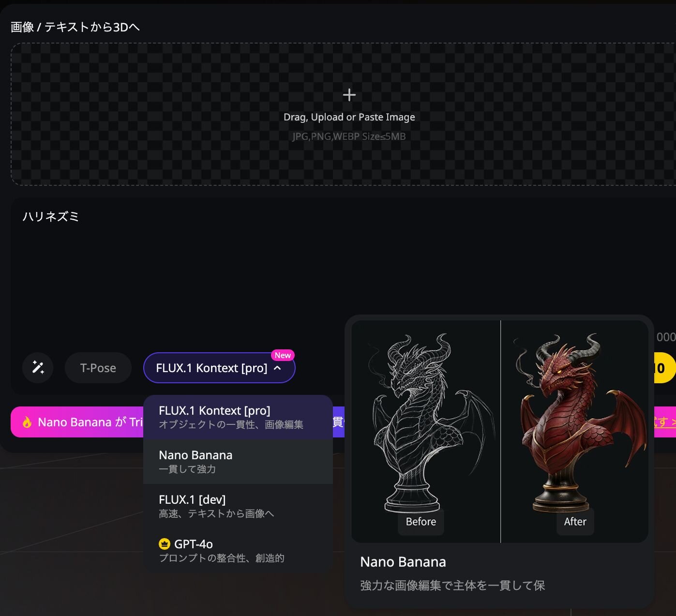Viewport: 676px width, 616px height.
Task: Select FLUX.1 [dev] model option
Action: click(238, 506)
